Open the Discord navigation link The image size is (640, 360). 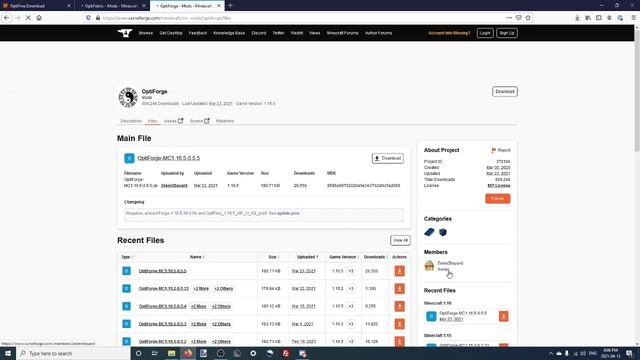pos(258,33)
